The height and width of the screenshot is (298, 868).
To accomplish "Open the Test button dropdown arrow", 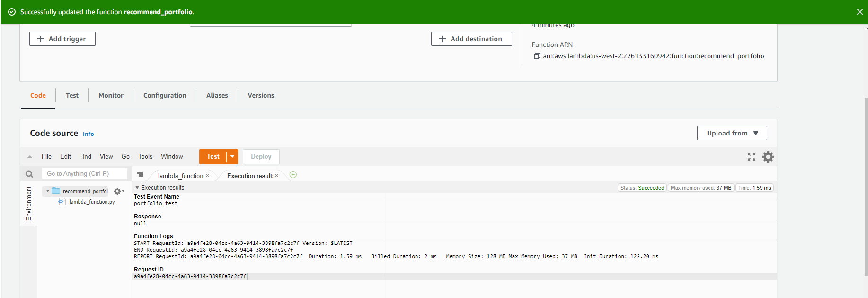I will point(232,157).
